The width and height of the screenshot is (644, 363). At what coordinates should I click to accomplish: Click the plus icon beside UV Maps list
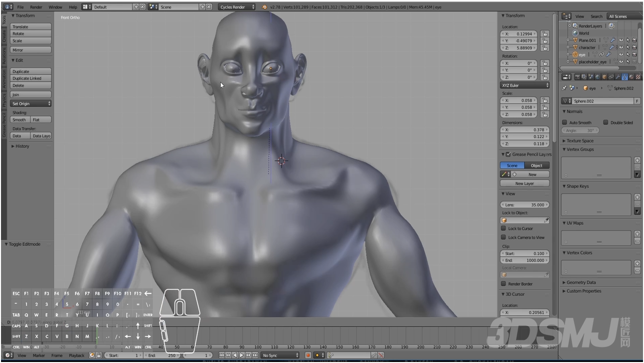click(x=637, y=234)
